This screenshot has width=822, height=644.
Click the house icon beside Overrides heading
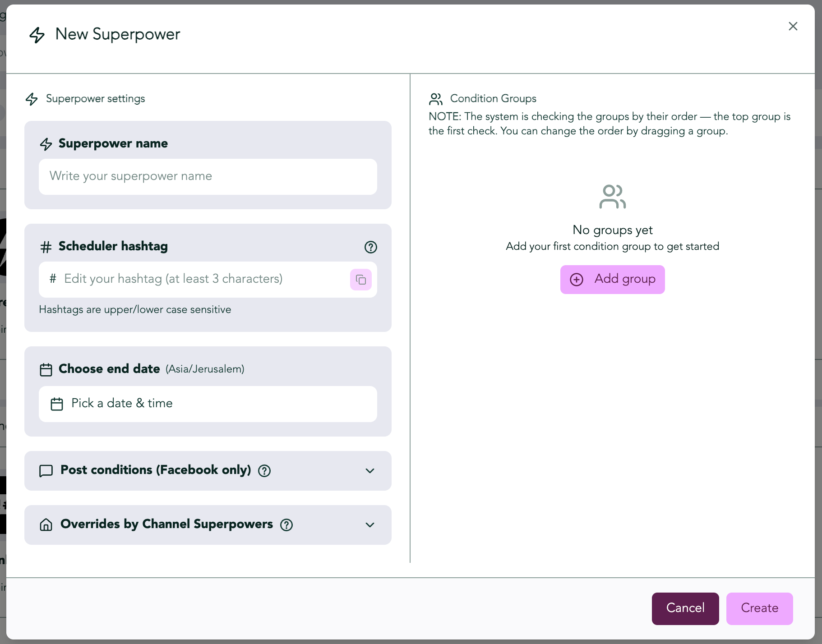[x=46, y=525]
